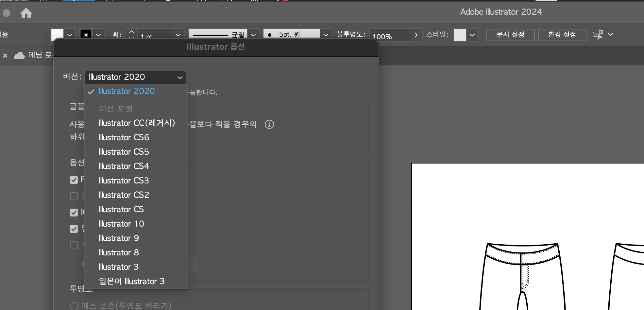Screen dimensions: 644x310
Task: Click the stroke weight 1 pt field
Action: [x=155, y=35]
